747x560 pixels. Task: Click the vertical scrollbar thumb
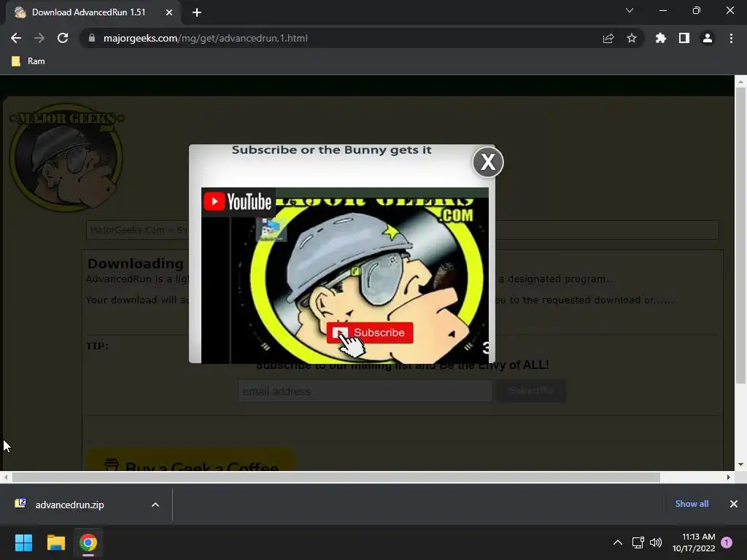pyautogui.click(x=740, y=236)
